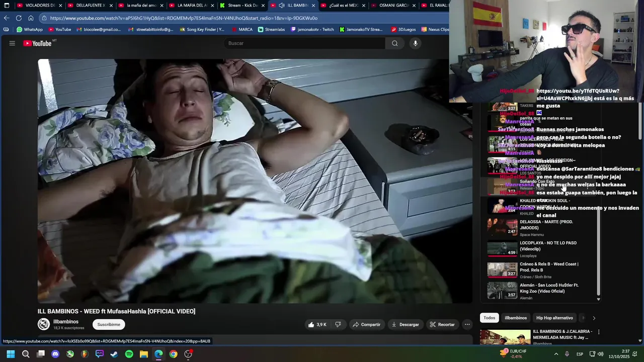Image resolution: width=644 pixels, height=362 pixels.
Task: Open WhatsApp bookmark
Action: click(30, 30)
